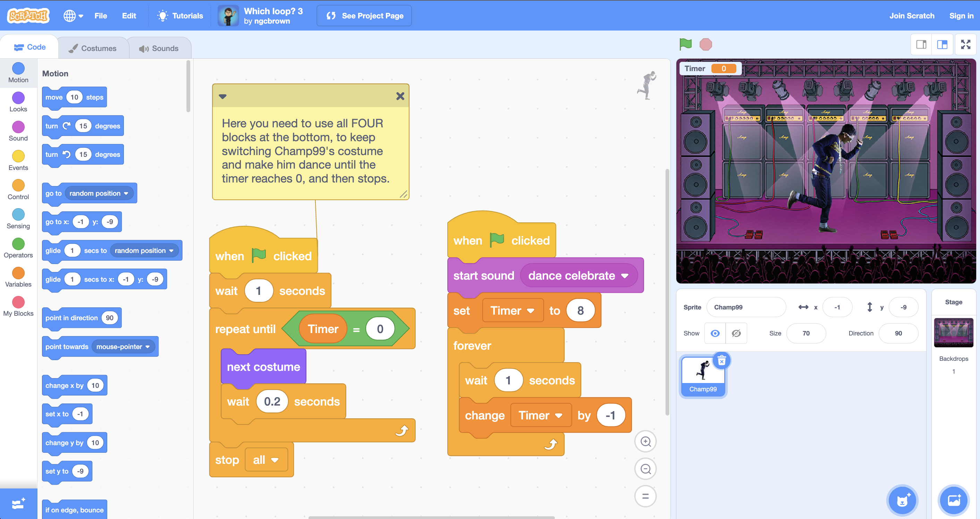
Task: Reset workspace zoom to default
Action: coord(645,496)
